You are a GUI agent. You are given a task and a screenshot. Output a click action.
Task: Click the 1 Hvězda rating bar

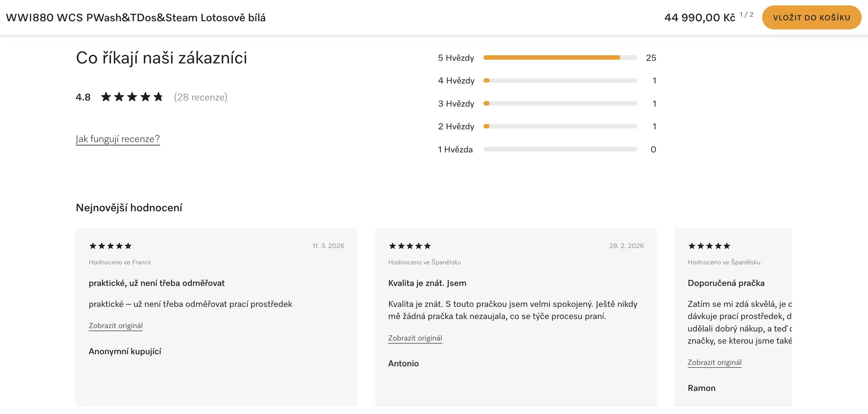click(560, 149)
